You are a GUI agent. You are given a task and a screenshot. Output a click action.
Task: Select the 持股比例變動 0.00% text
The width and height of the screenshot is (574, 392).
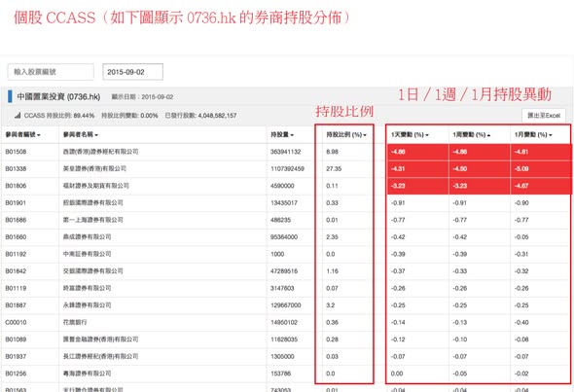coord(129,116)
